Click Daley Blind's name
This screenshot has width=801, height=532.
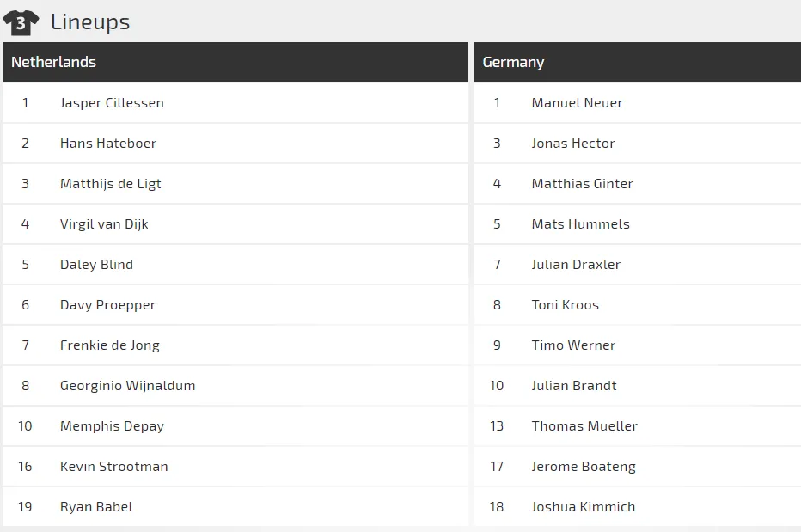point(96,265)
